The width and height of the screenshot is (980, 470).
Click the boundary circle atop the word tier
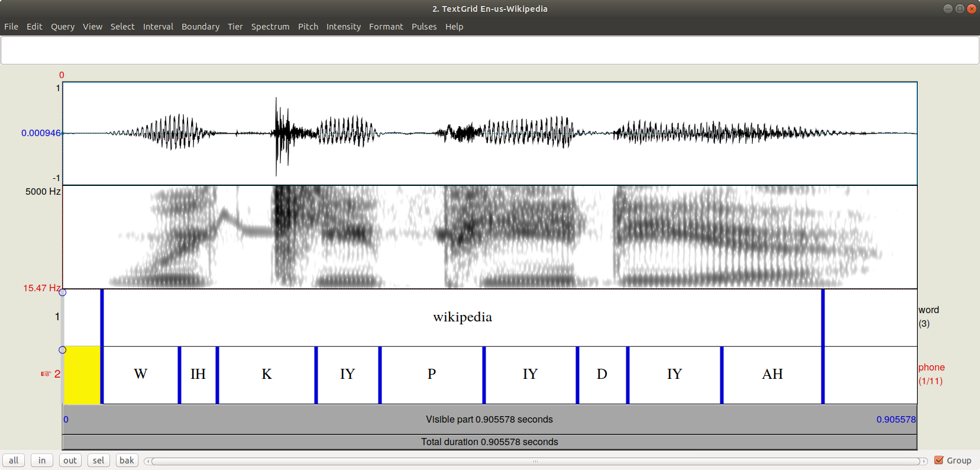63,292
